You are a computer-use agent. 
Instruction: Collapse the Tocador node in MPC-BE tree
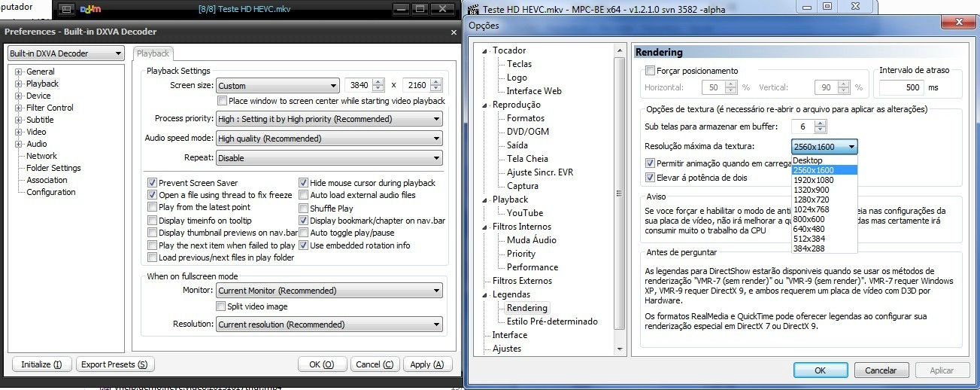pos(485,50)
